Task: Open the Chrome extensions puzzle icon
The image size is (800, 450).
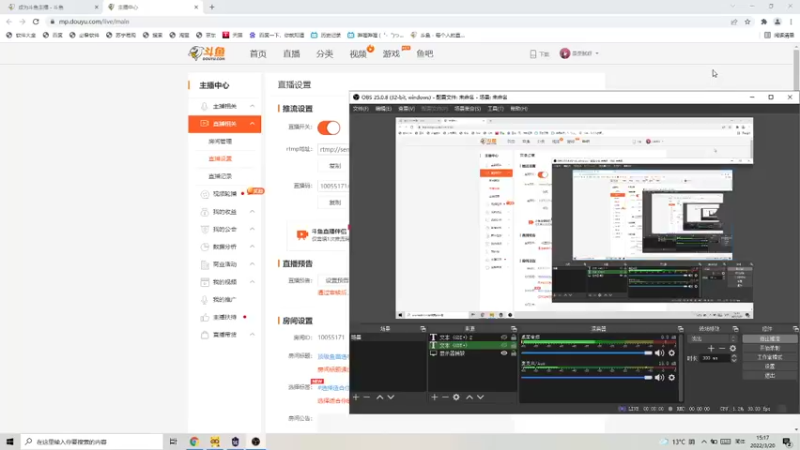Action: coord(764,21)
